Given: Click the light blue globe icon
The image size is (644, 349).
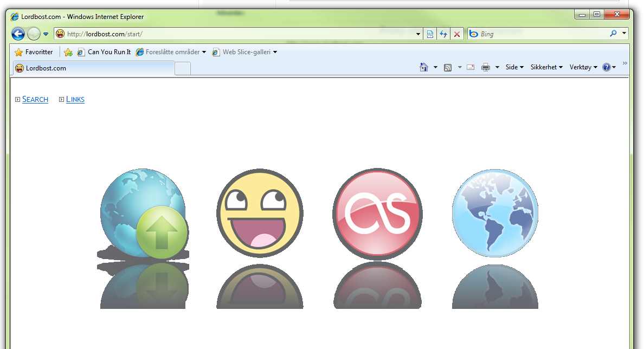Looking at the screenshot, I should 495,213.
